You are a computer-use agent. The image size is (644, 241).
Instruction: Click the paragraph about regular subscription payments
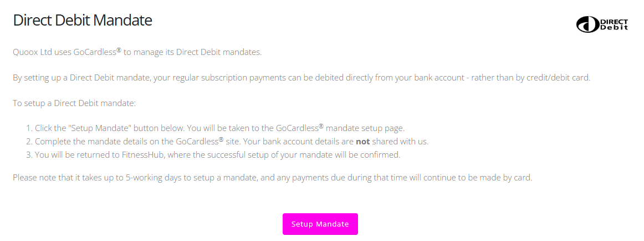301,78
